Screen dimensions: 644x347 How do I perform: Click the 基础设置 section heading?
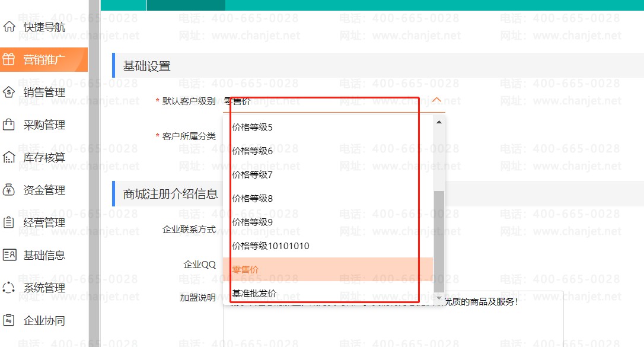point(146,66)
